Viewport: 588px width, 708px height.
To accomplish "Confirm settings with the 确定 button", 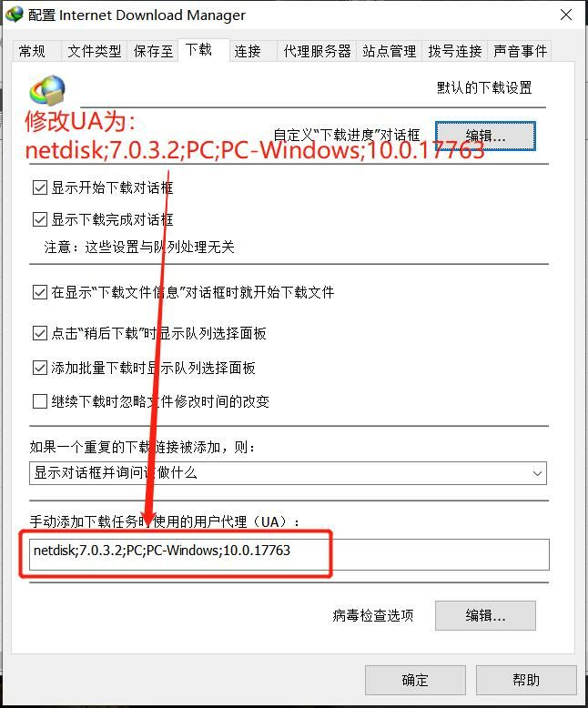I will pos(415,680).
